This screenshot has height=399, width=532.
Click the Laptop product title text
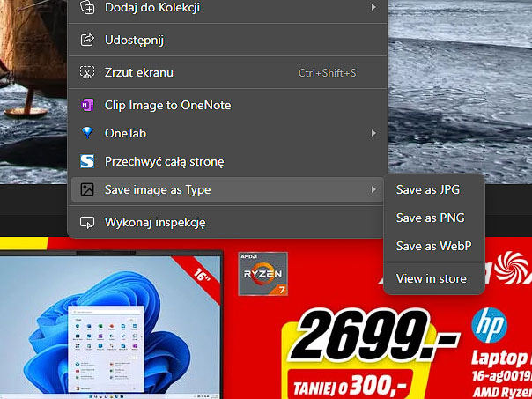pyautogui.click(x=501, y=358)
